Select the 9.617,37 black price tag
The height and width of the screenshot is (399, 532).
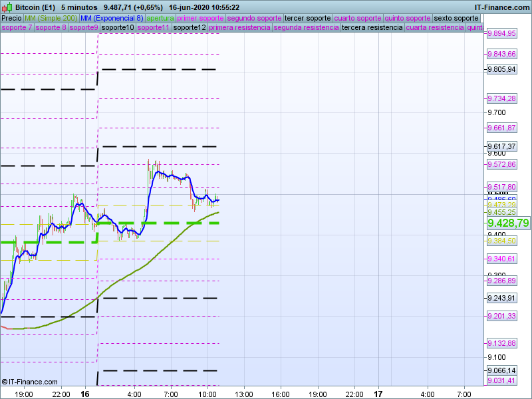[x=501, y=146]
